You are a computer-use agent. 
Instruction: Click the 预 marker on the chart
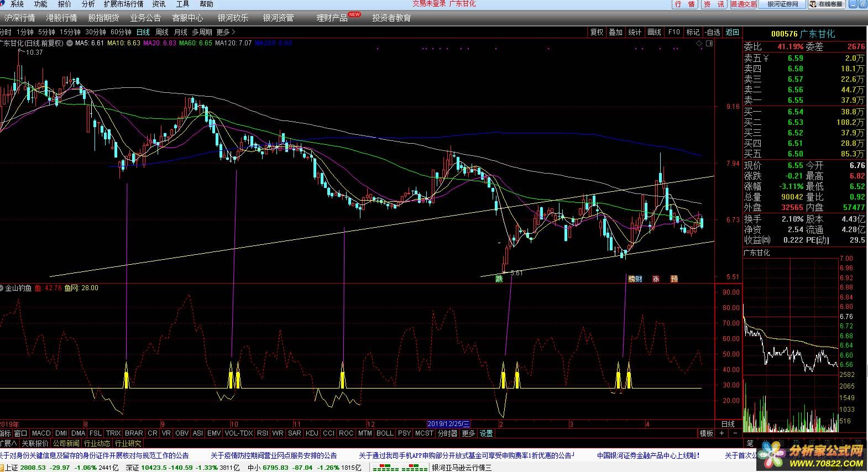pyautogui.click(x=674, y=279)
